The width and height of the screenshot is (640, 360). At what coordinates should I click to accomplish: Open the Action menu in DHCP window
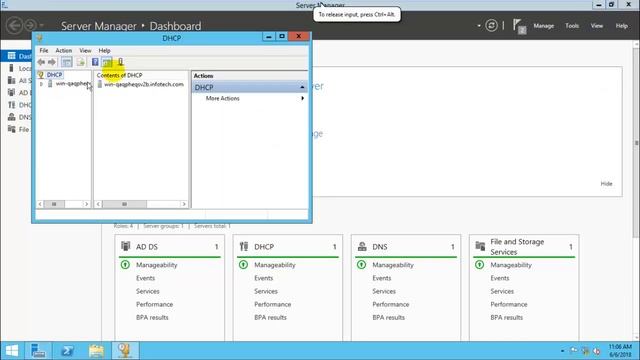64,51
